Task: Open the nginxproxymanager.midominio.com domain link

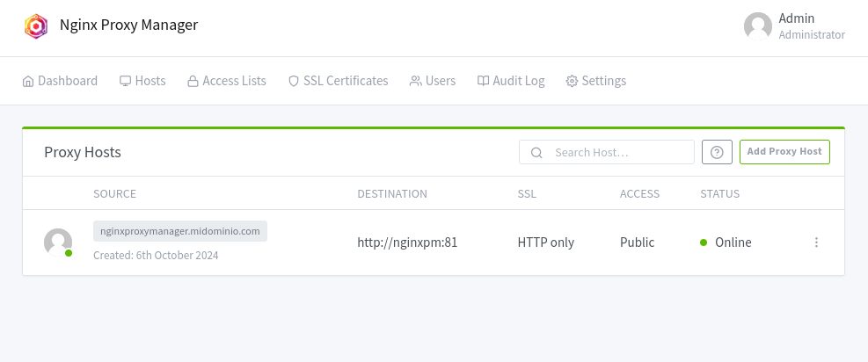Action: point(180,231)
